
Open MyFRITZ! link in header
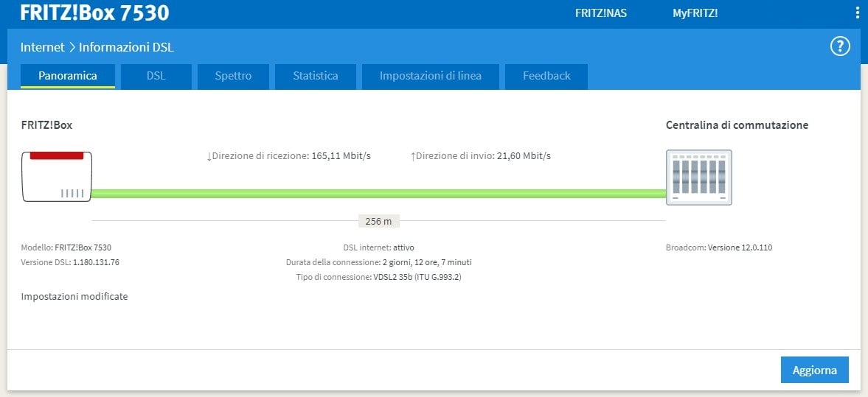[695, 13]
